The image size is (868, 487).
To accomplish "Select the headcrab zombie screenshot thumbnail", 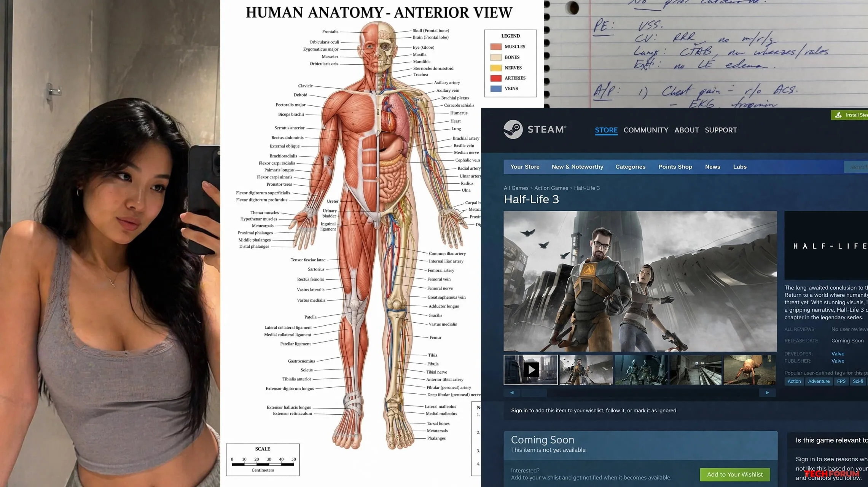I will point(749,370).
